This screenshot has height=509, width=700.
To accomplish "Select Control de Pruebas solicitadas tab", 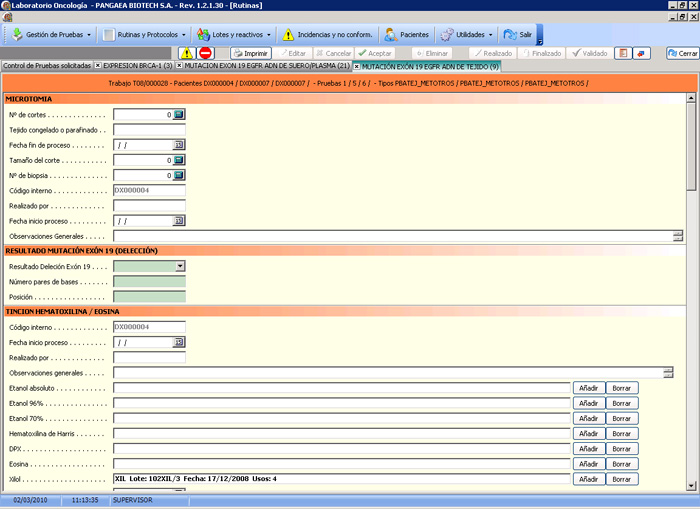I will (x=47, y=66).
